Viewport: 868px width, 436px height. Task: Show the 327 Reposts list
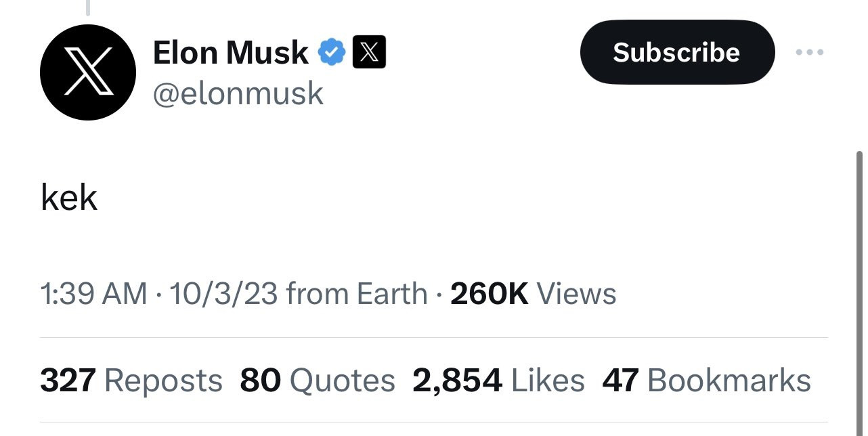(x=131, y=380)
